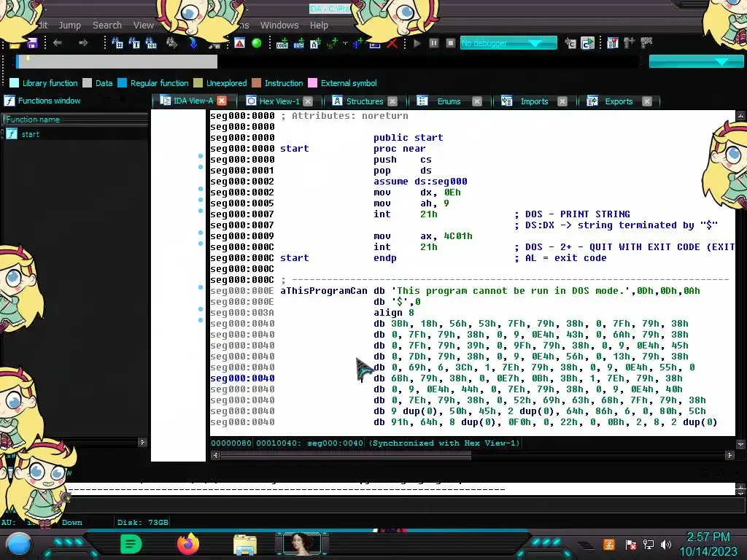
Task: Open the View menu
Action: [x=144, y=26]
